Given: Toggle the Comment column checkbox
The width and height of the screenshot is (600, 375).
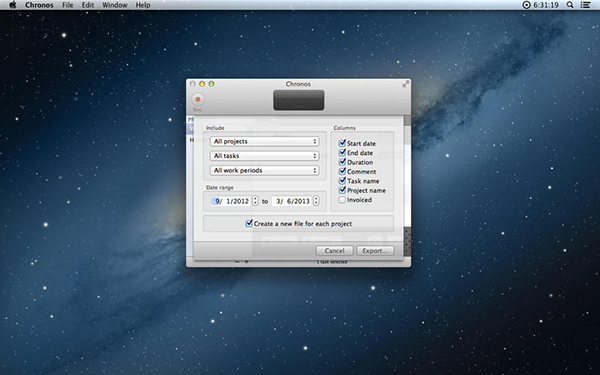Looking at the screenshot, I should point(342,171).
